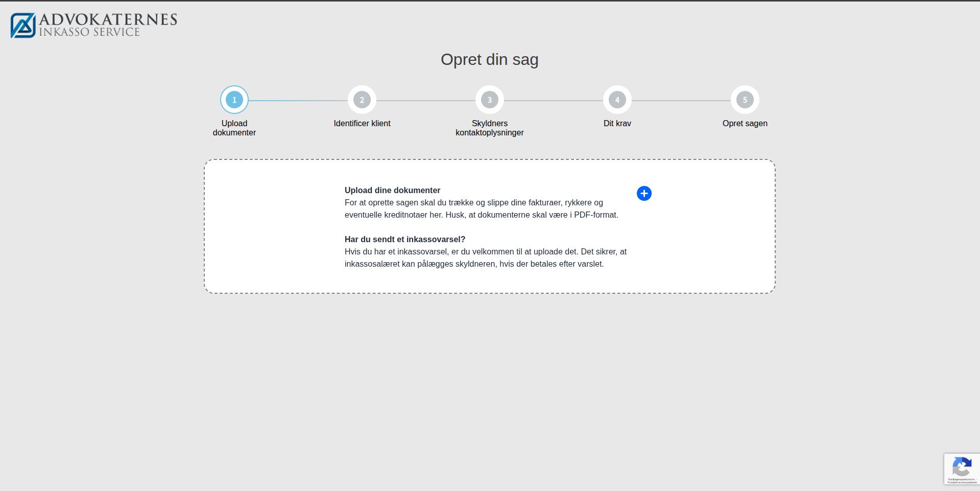Select step 4 circle in the wizard
Screen dimensions: 980x491
tap(617, 100)
